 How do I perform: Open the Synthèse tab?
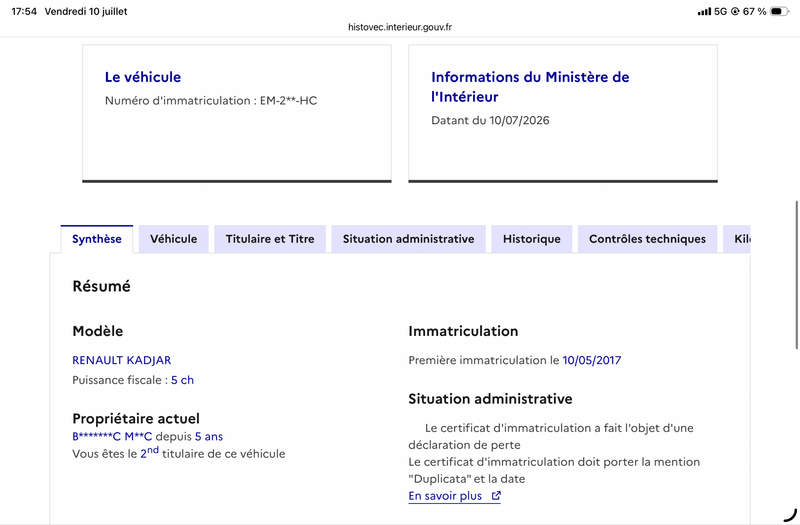[96, 239]
